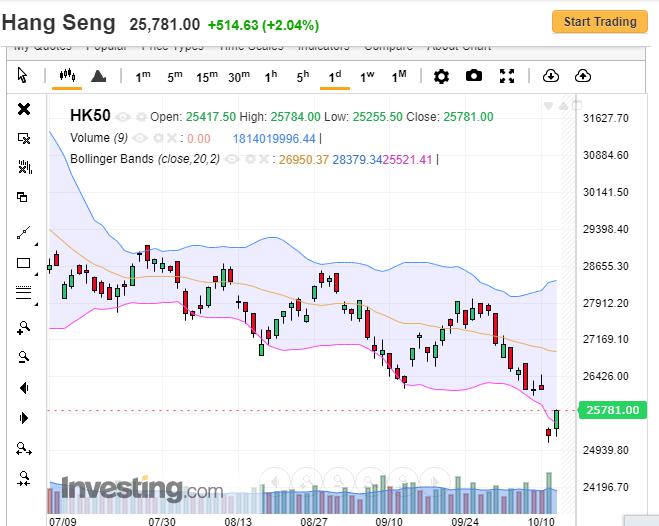
Task: Select the 1 week timeframe
Action: [367, 76]
